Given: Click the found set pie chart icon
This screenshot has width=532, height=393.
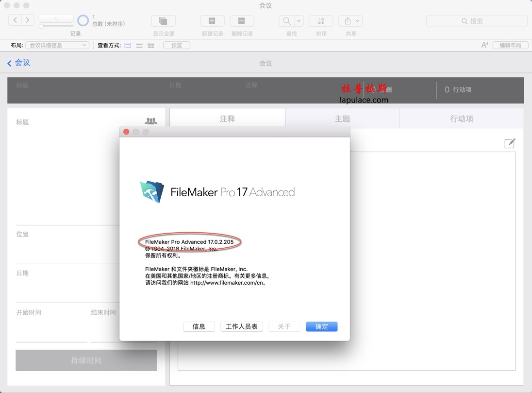Looking at the screenshot, I should tap(83, 20).
